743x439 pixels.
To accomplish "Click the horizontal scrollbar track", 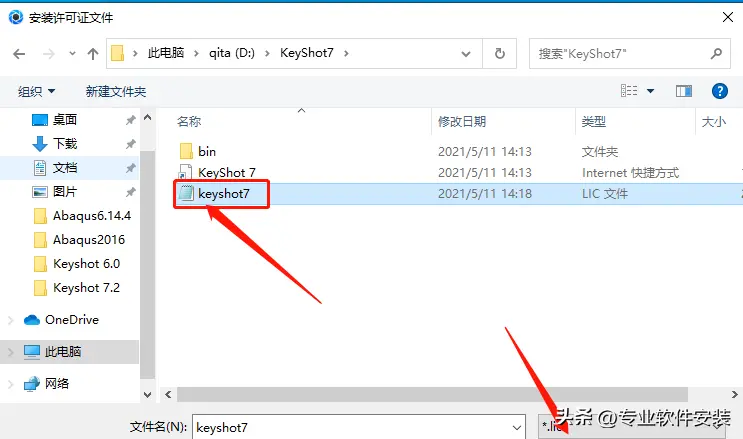I will 432,394.
